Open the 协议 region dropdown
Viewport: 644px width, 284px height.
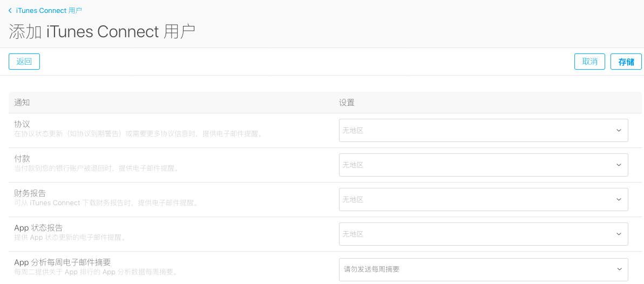coord(484,130)
